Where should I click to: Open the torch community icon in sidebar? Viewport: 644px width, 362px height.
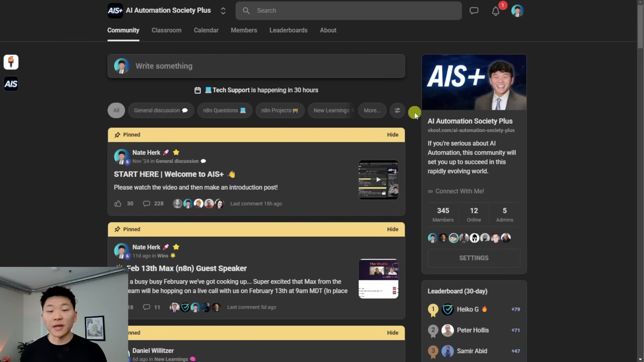pyautogui.click(x=11, y=62)
